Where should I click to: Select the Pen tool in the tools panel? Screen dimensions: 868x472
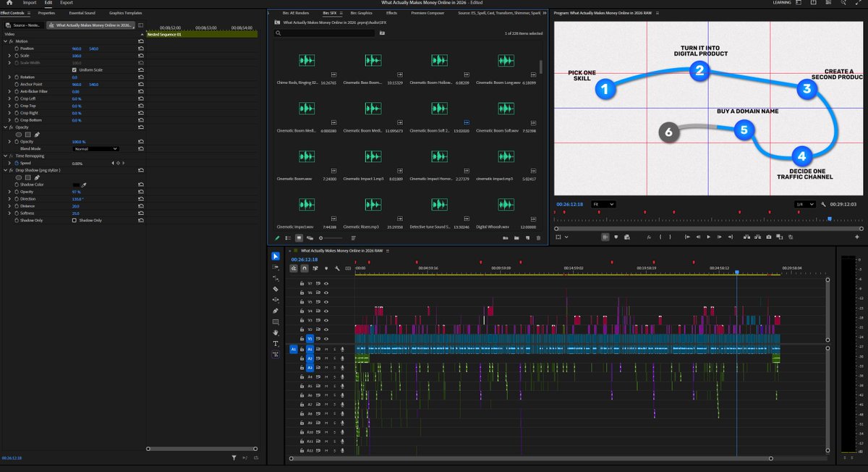276,311
